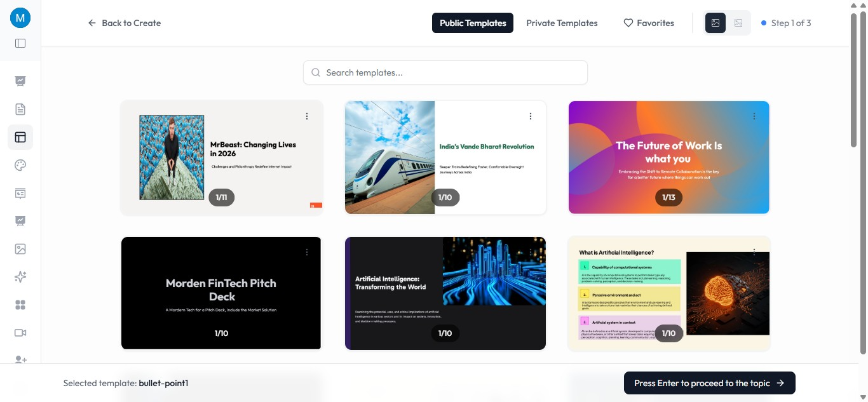Click the 1/11 slide counter badge
This screenshot has width=868, height=402.
222,198
